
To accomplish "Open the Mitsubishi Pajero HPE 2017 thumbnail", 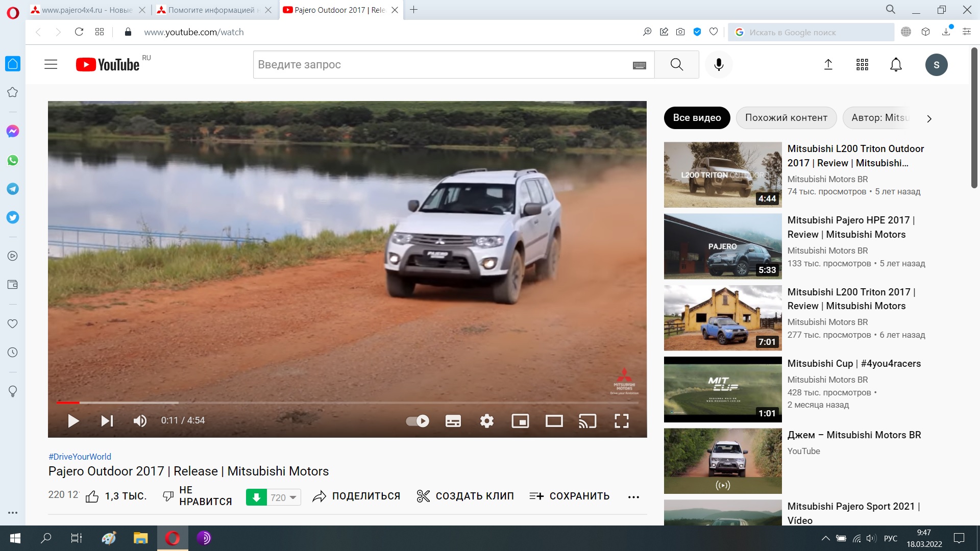I will pyautogui.click(x=722, y=246).
